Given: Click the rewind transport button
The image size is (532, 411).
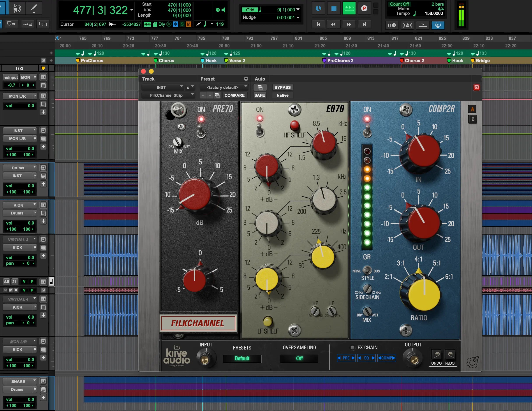Looking at the screenshot, I should [x=333, y=24].
